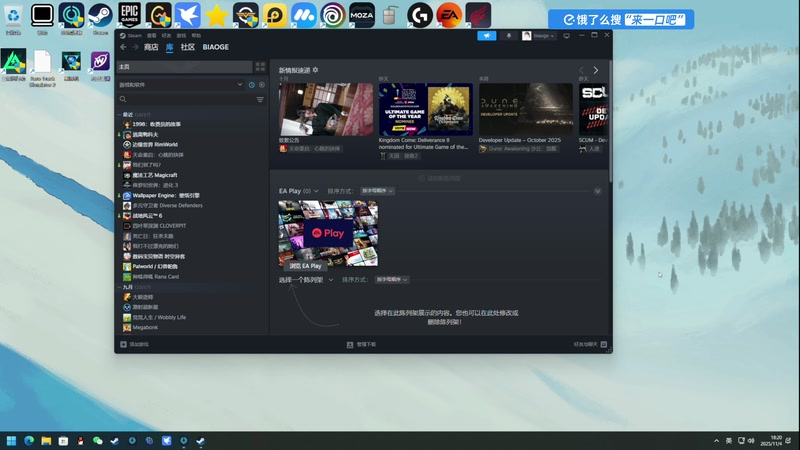Click the 主页 home button in library
The image size is (800, 450).
(x=185, y=67)
